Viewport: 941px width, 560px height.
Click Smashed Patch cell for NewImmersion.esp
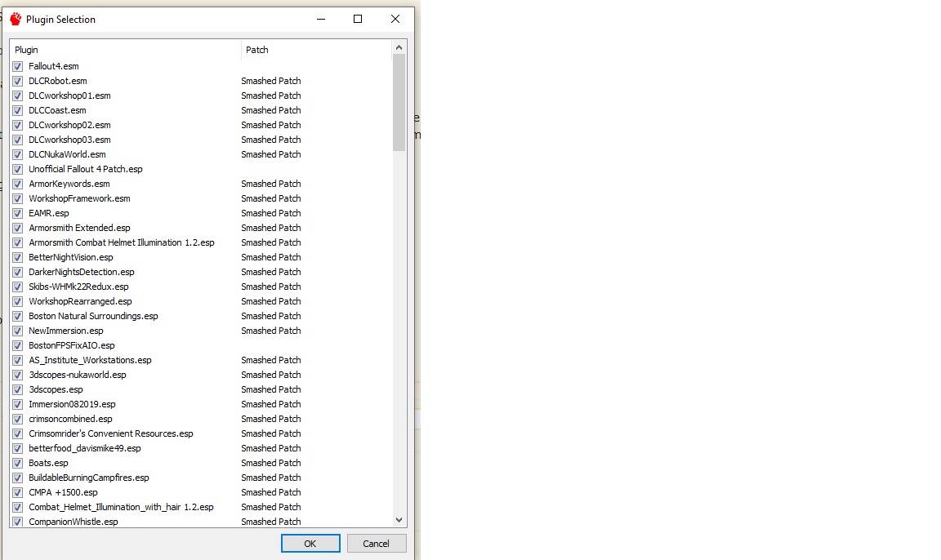coord(271,331)
